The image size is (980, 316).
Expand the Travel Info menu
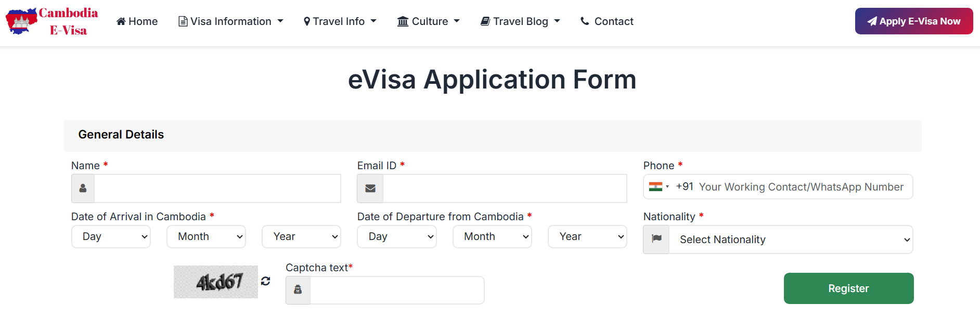point(340,21)
